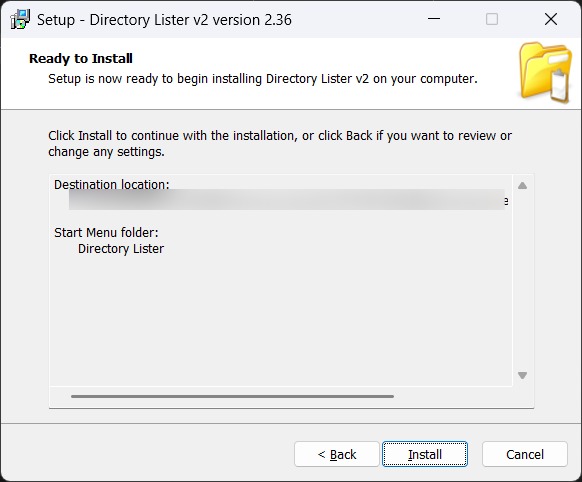This screenshot has height=482, width=582.
Task: Cancel the installation
Action: click(525, 454)
